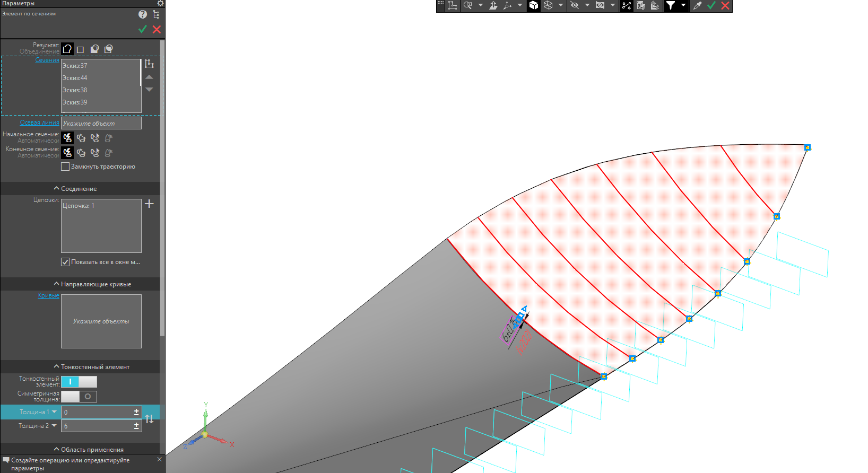Image resolution: width=868 pixels, height=473 pixels.
Task: Enable the Замкнуть траекторию checkbox
Action: (x=65, y=167)
